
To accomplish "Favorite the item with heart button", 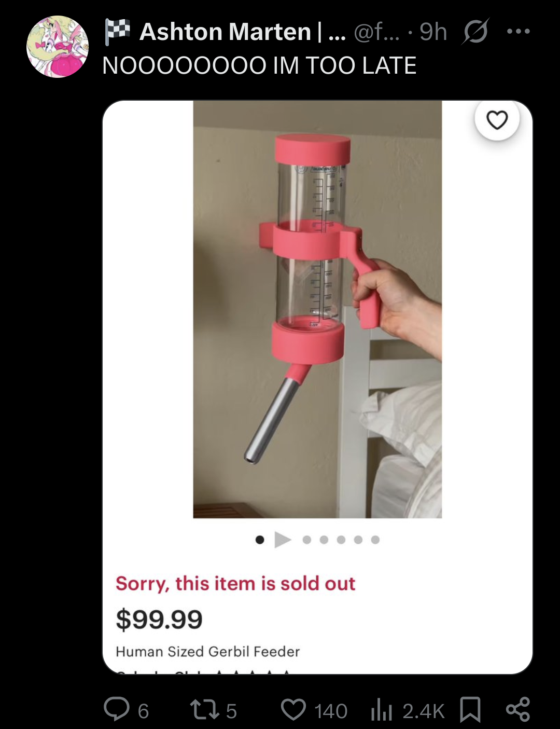I will click(x=497, y=120).
